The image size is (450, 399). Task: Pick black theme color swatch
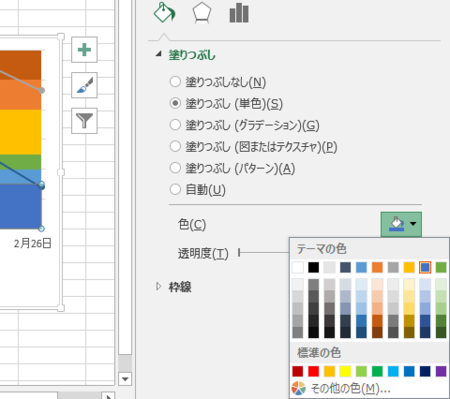(313, 267)
